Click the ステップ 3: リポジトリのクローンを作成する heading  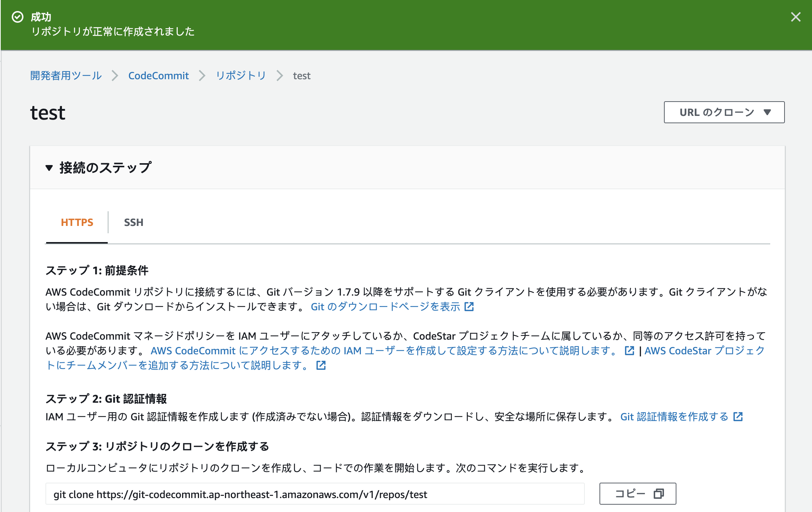click(157, 446)
